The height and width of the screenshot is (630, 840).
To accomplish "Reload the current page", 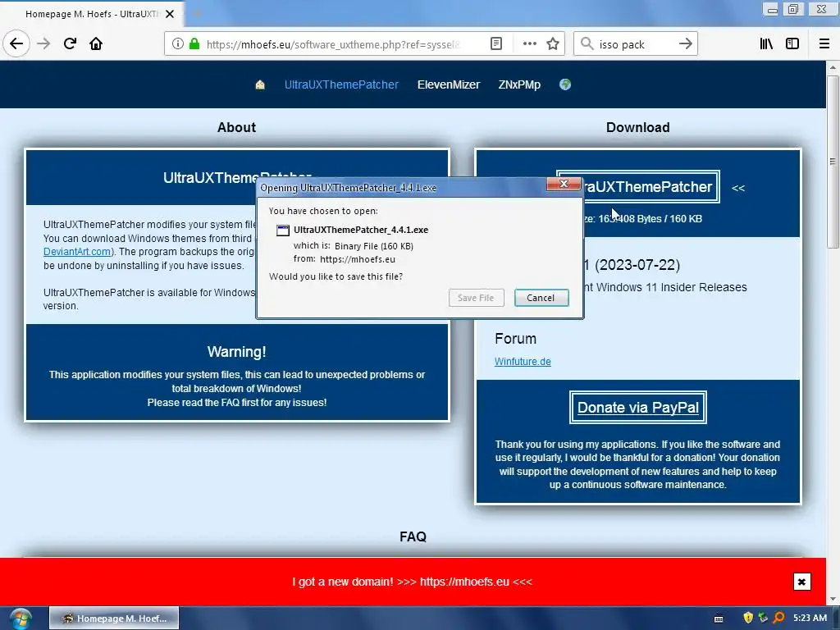I will 71,44.
